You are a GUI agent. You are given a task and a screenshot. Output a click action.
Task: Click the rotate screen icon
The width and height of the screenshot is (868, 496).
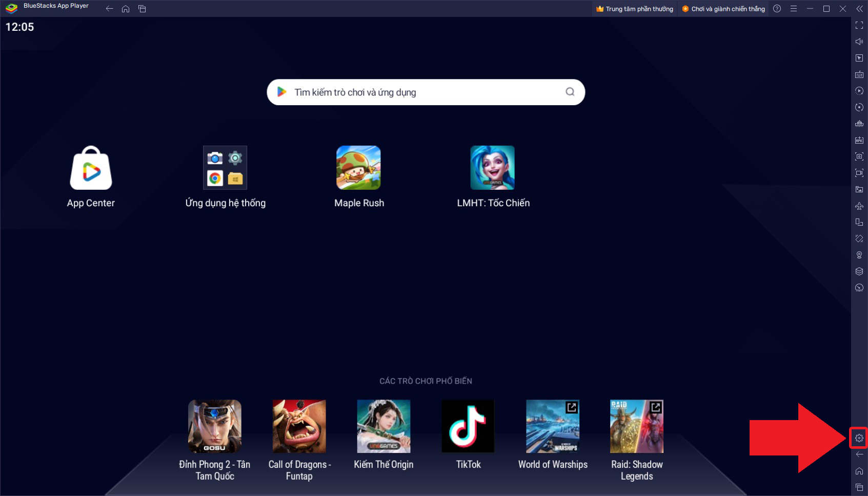click(x=859, y=222)
